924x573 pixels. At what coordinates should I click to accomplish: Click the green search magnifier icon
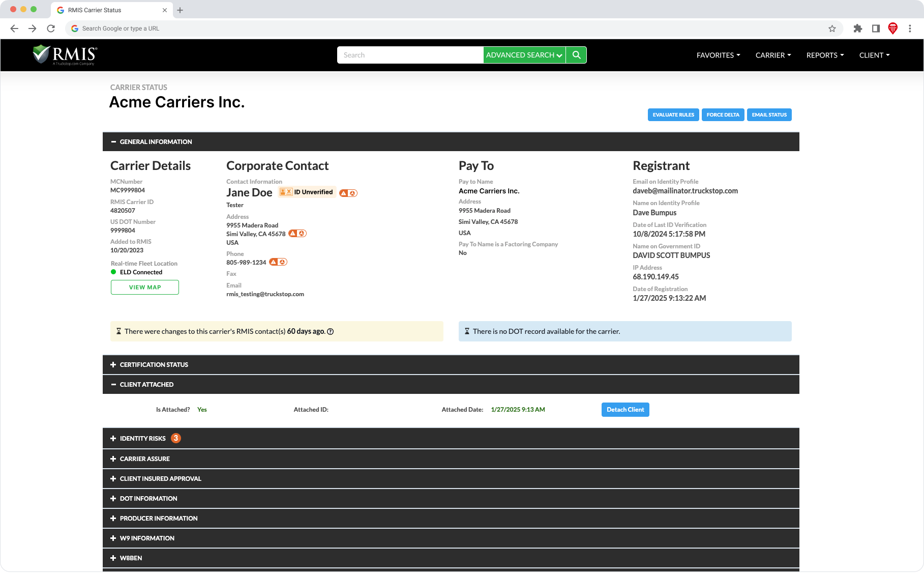point(576,55)
